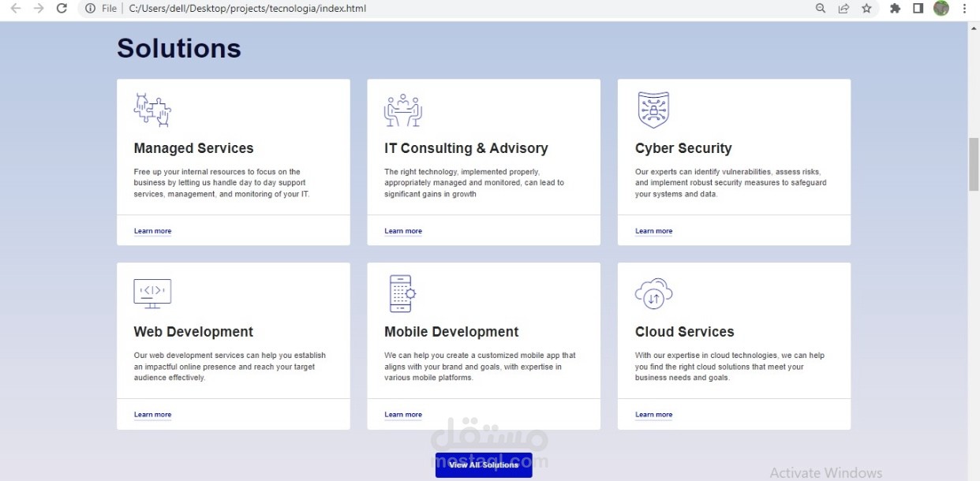This screenshot has width=980, height=481.
Task: Click the IT Consulting & Advisory title
Action: [x=466, y=148]
